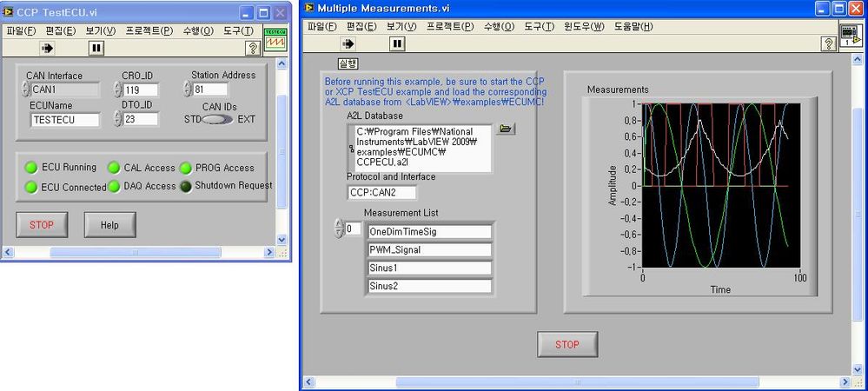Click the ECU Running LED indicator
Viewport: 868px width, 391px height.
(x=31, y=167)
